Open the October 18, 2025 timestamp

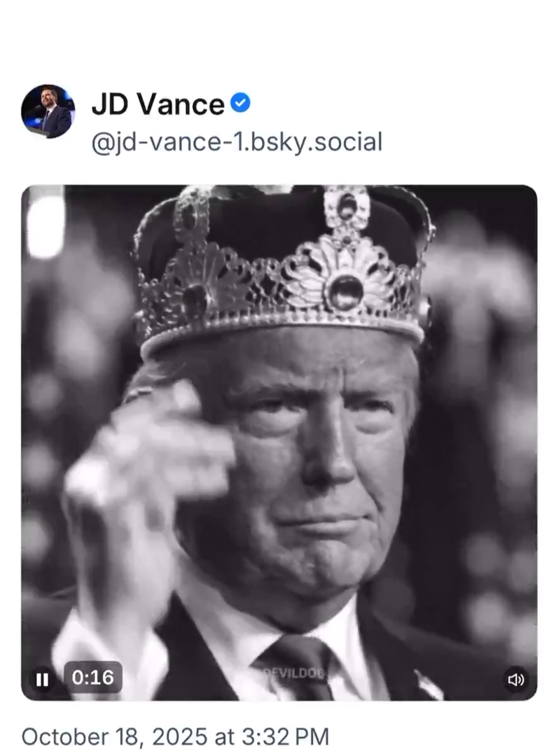175,736
